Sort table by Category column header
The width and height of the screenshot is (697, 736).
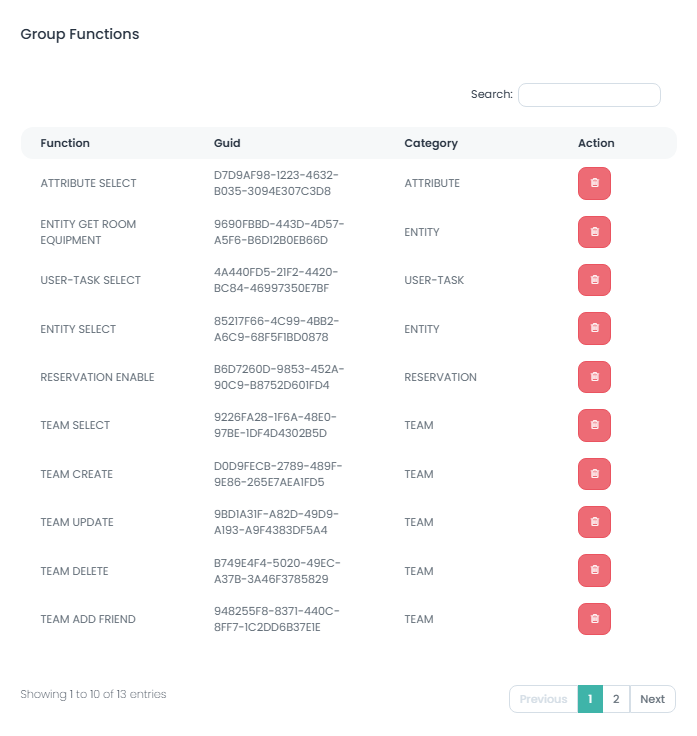coord(431,143)
